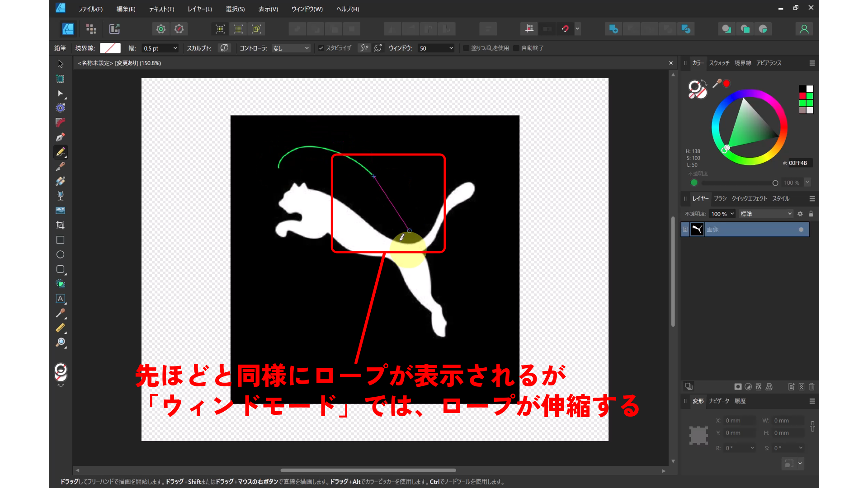Screen dimensions: 868x488
Task: Click the delete layer trash icon
Action: (811, 387)
